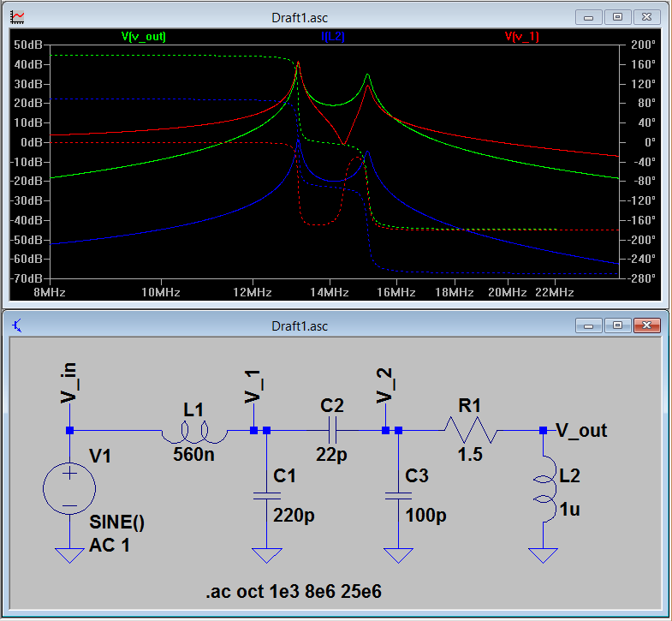Click the V1 voltage source symbol

(x=69, y=488)
